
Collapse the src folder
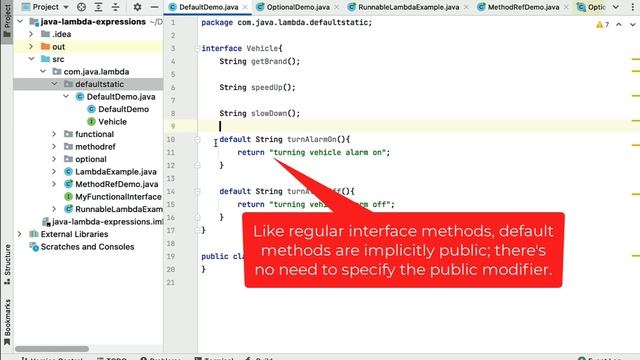coord(31,59)
